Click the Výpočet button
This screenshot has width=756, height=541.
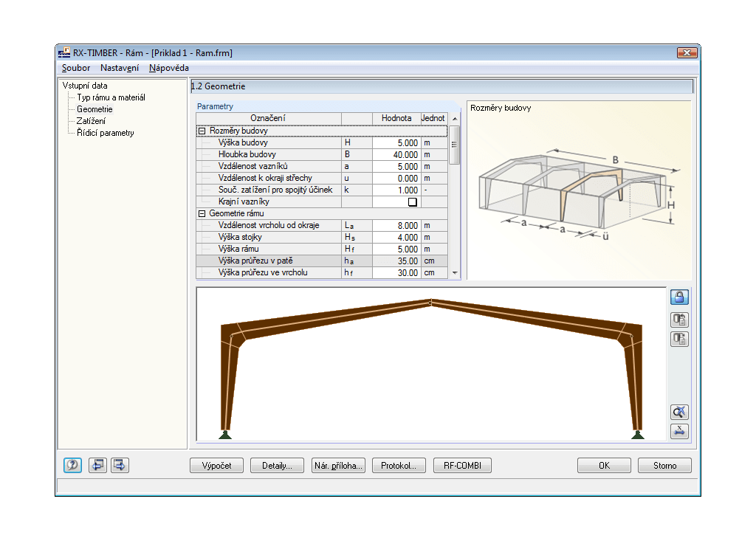tap(216, 466)
